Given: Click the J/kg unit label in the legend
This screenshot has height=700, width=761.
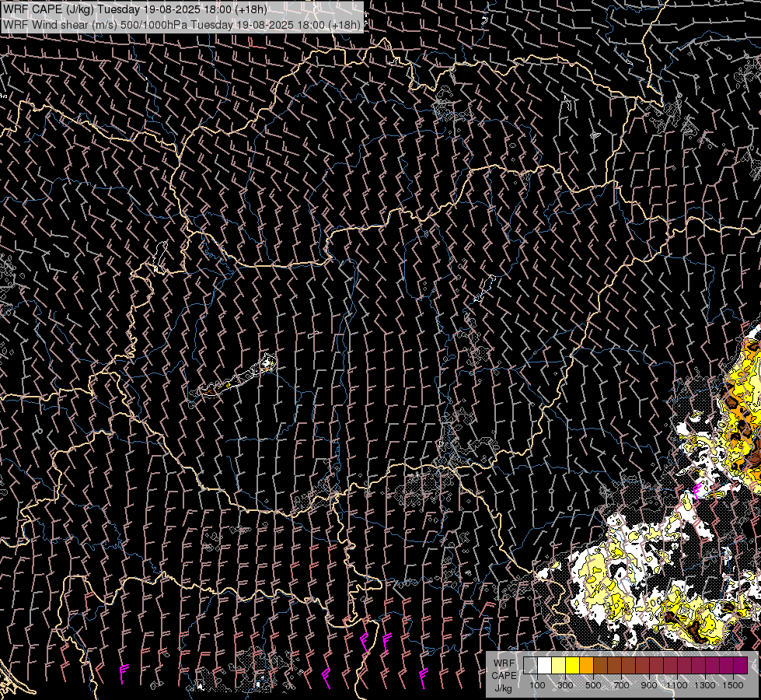Looking at the screenshot, I should click(x=504, y=688).
